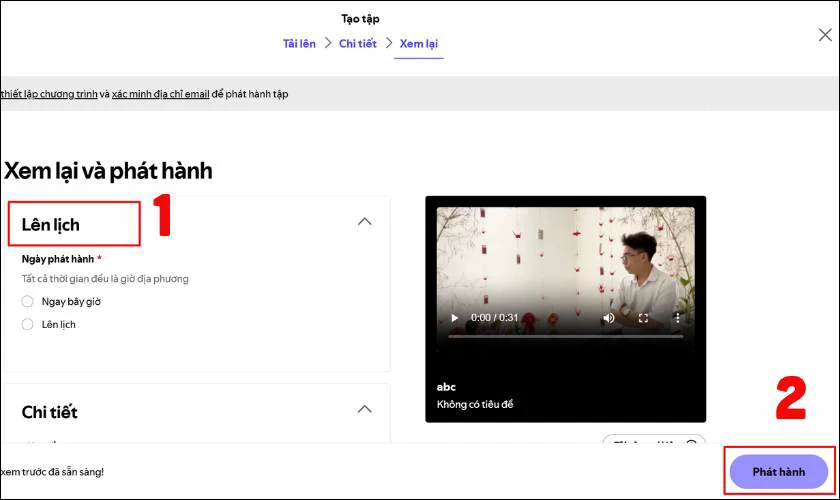Click the Tạo tập dialog title

[x=361, y=19]
